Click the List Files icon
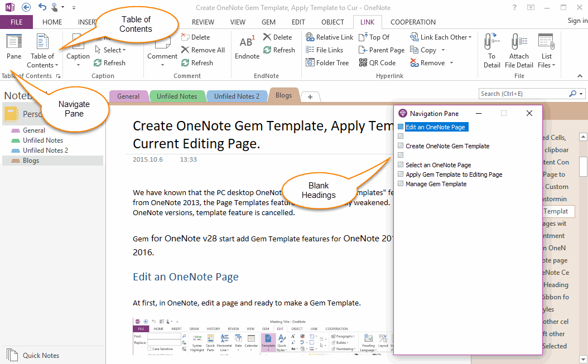 coord(546,41)
